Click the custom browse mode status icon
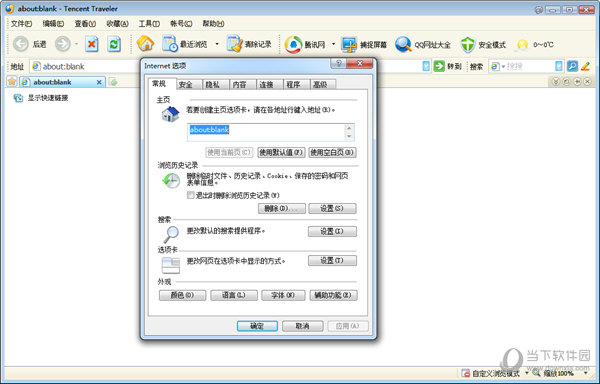Viewport: 600px width, 384px height. click(465, 373)
